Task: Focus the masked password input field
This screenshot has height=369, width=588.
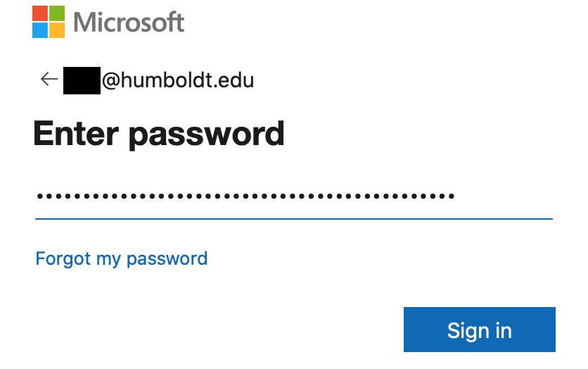Action: (x=294, y=196)
